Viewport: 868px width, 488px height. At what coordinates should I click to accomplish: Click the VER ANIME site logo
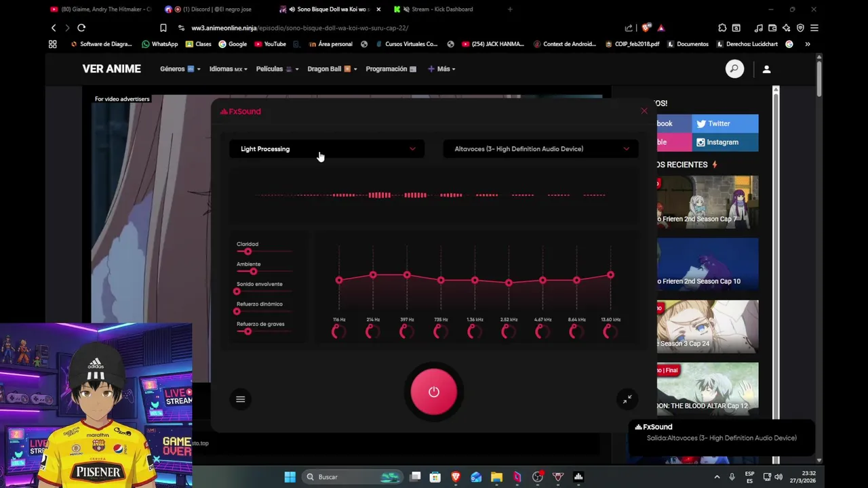coord(112,69)
